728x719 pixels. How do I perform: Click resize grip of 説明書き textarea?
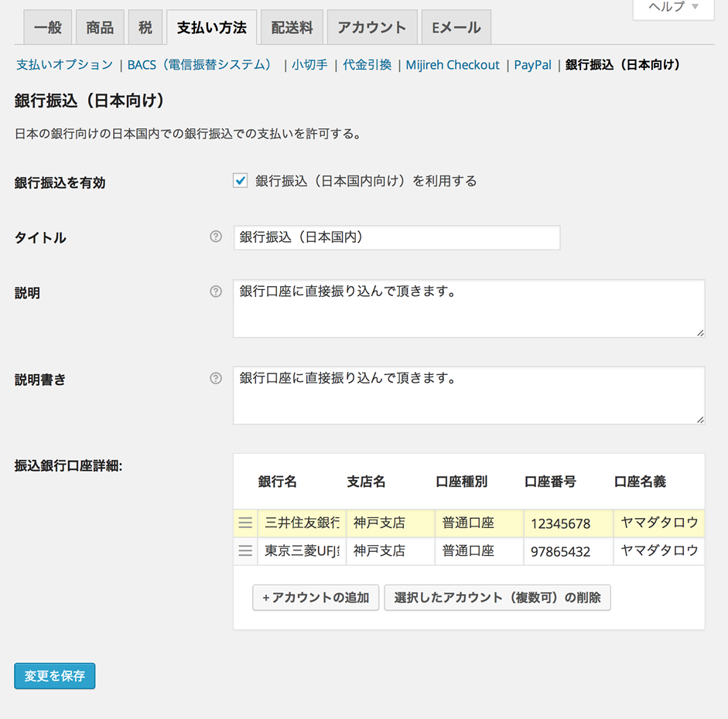coord(700,419)
